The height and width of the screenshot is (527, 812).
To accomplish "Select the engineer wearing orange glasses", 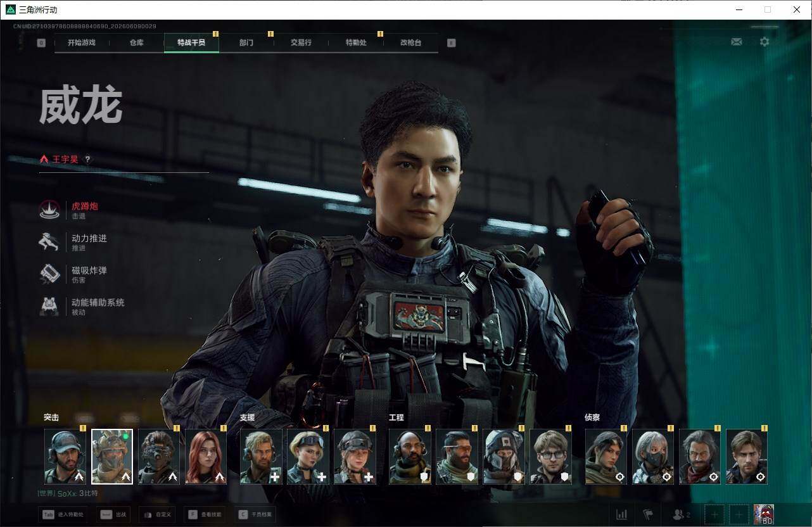I will (457, 457).
